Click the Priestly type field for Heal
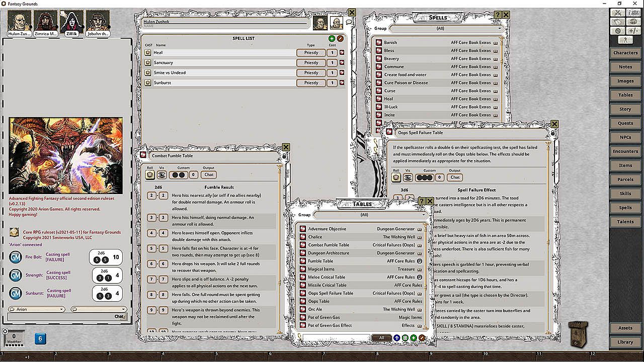Viewport: 644px width, 362px height. 311,53
